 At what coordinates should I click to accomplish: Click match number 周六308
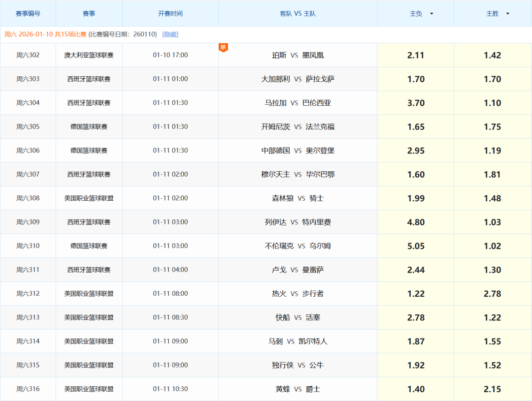pyautogui.click(x=28, y=198)
